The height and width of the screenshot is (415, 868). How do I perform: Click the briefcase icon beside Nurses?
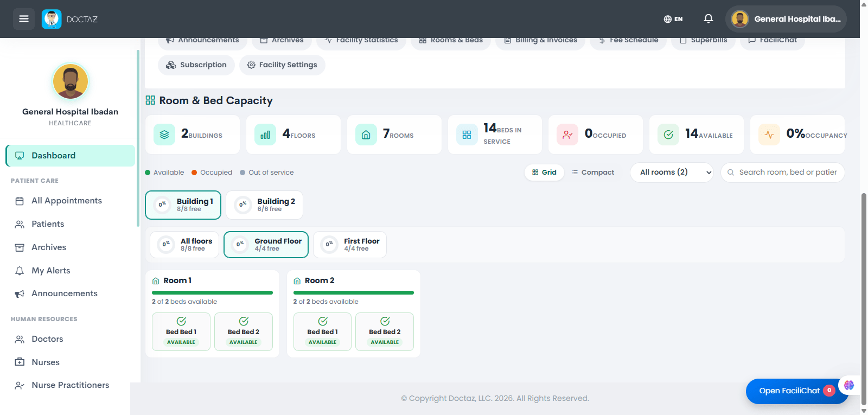tap(20, 362)
